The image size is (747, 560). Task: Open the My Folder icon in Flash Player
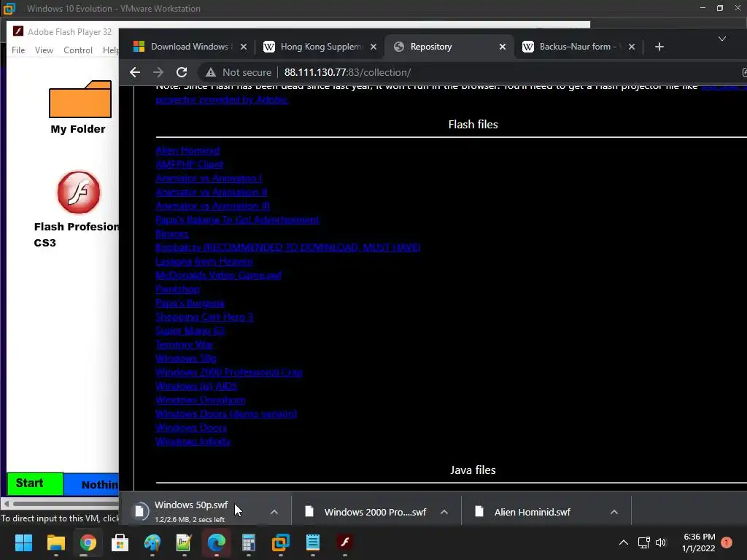[x=80, y=108]
